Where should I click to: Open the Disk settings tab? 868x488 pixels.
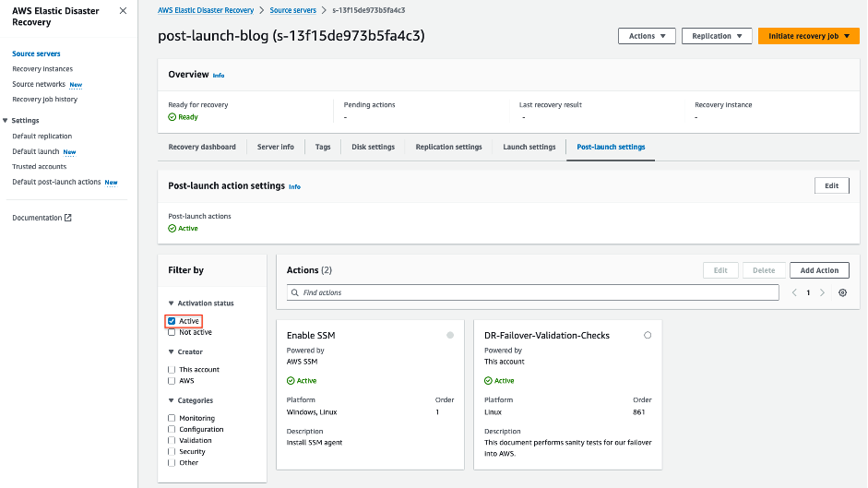373,147
